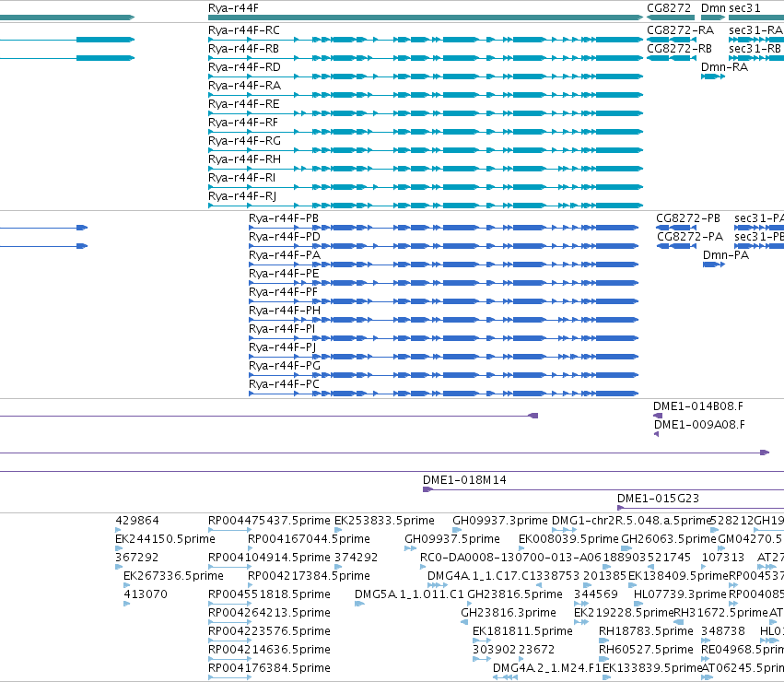Open the RP004475437.5prime EST
This screenshot has width=784, height=682.
[270, 521]
